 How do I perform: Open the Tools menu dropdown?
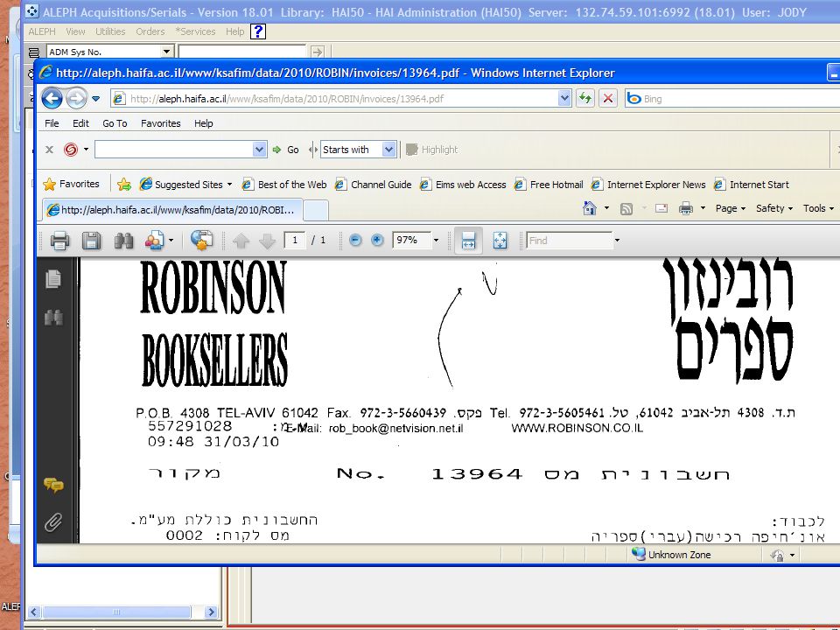point(819,208)
